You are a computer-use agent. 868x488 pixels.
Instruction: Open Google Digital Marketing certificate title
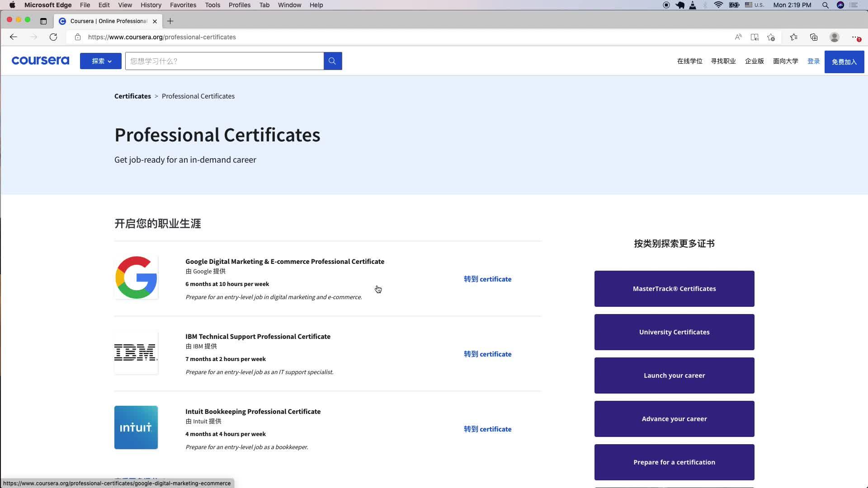tap(285, 262)
